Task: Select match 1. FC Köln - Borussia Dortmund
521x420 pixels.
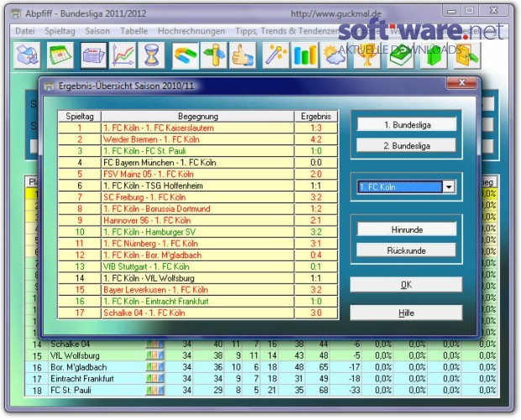Action: click(x=198, y=209)
